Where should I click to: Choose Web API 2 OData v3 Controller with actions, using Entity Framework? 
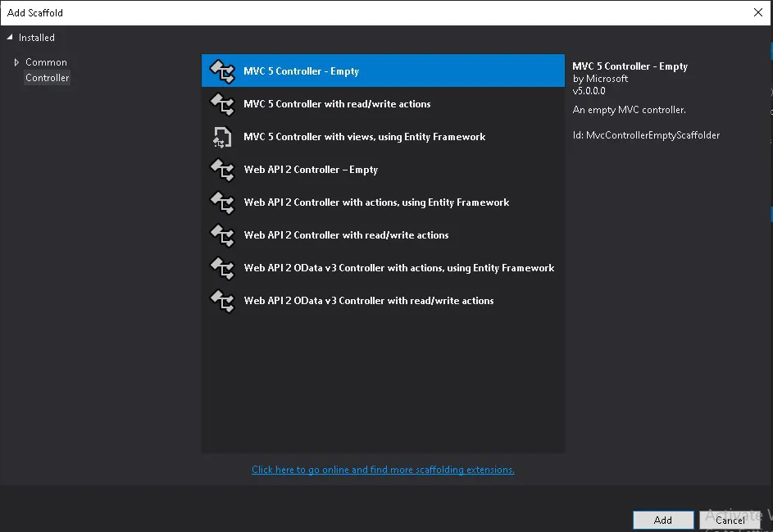click(383, 268)
